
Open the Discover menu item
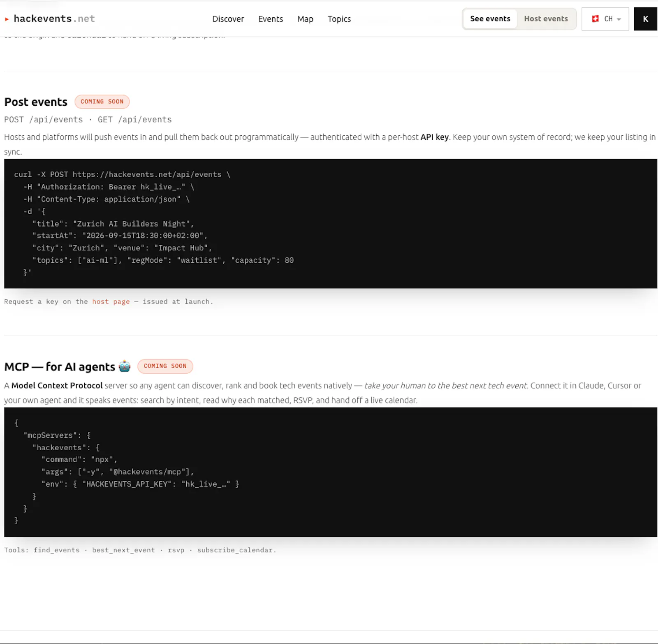(x=228, y=19)
